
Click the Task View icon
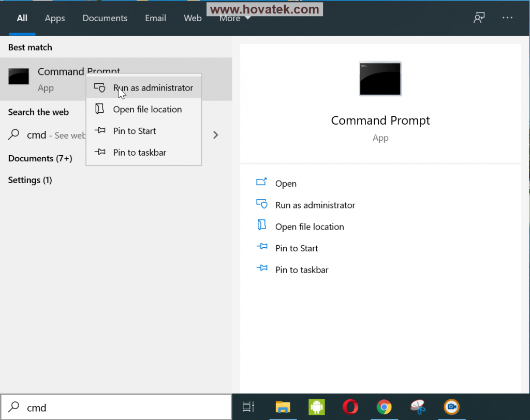click(248, 407)
